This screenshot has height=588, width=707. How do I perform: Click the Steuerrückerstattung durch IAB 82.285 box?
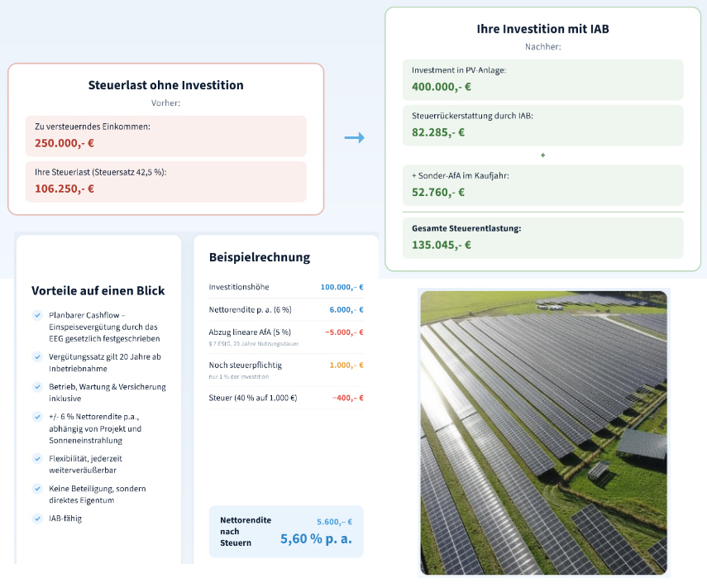[543, 126]
